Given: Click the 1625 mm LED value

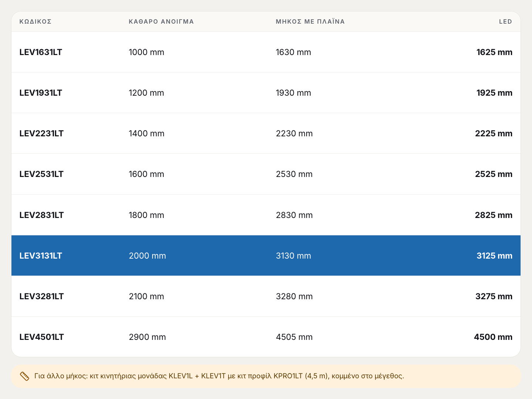Looking at the screenshot, I should 494,52.
